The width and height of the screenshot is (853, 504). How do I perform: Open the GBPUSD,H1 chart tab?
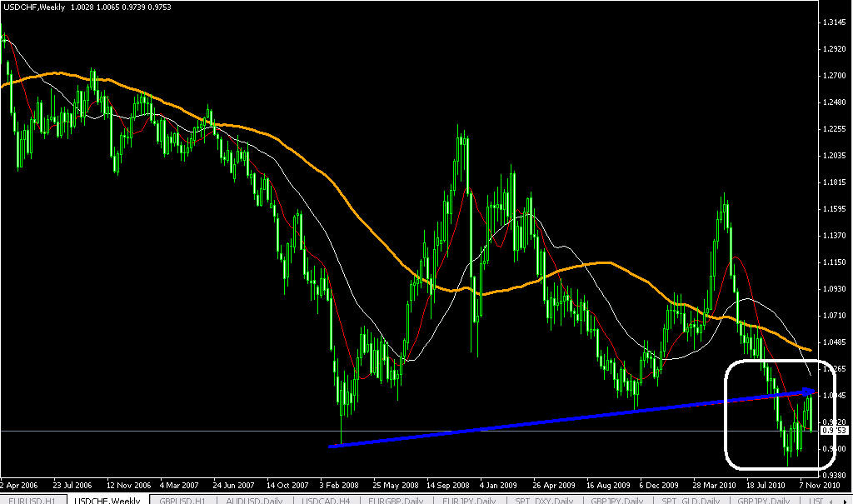click(x=182, y=500)
